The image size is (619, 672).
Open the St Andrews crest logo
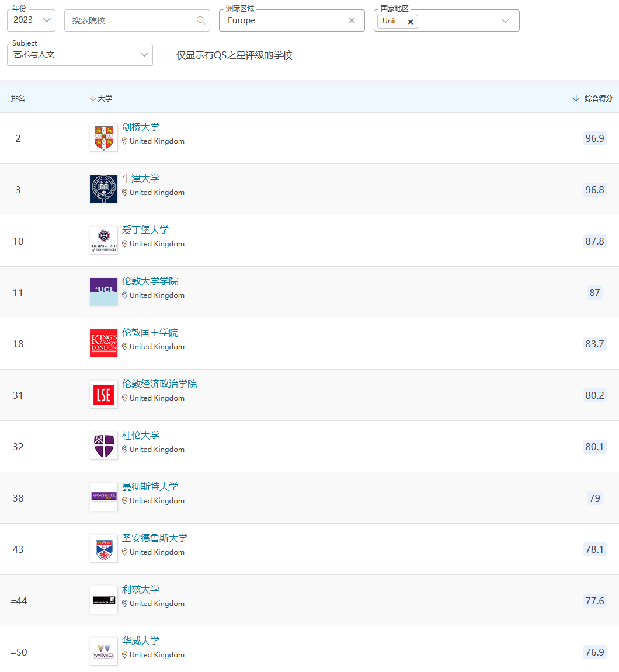point(104,549)
